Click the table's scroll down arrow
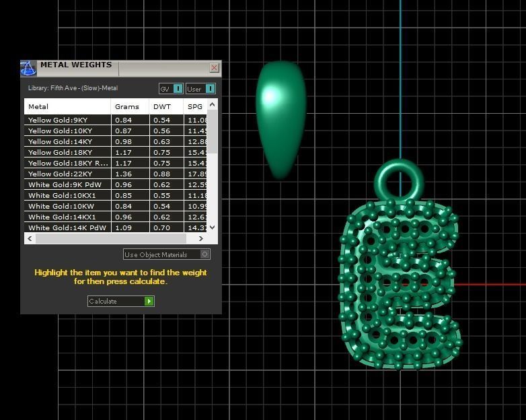Screen dimensions: 526x420 click(212, 228)
